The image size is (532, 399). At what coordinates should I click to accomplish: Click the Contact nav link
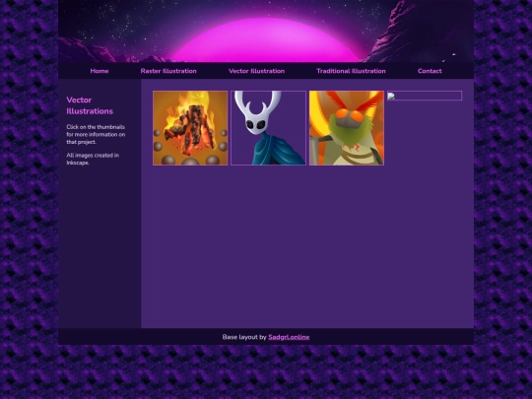point(430,71)
